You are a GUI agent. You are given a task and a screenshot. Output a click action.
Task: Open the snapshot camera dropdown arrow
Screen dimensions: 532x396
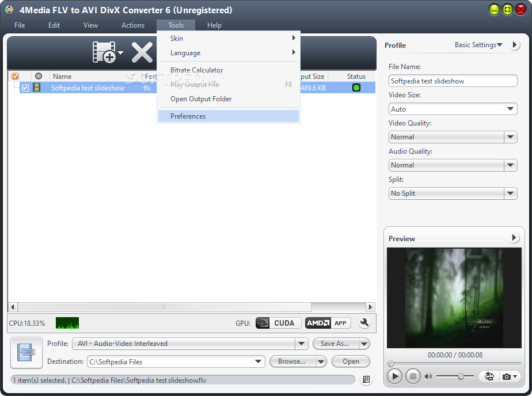click(515, 376)
